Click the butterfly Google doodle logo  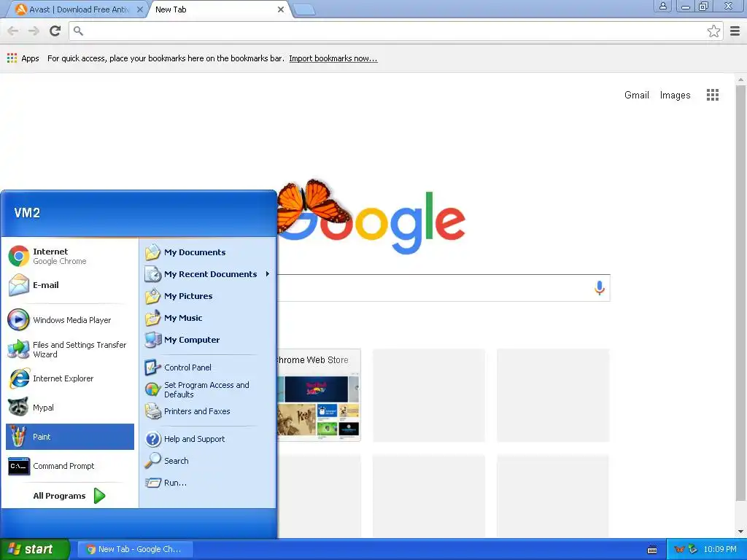[x=371, y=218]
